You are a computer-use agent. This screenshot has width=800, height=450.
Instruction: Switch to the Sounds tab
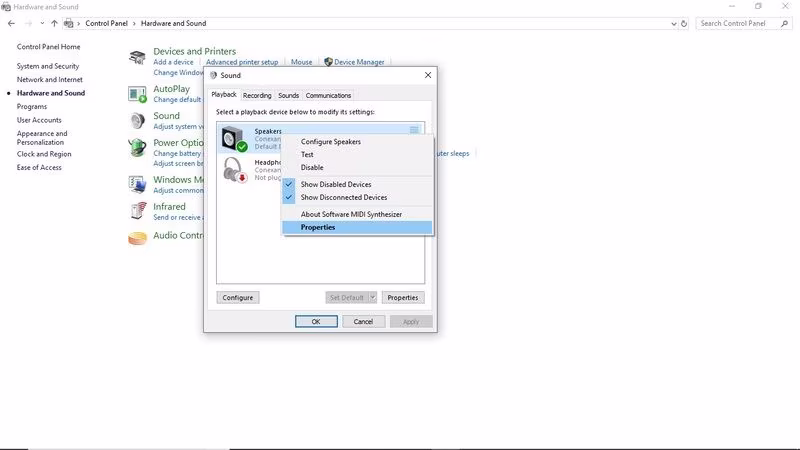click(x=288, y=95)
